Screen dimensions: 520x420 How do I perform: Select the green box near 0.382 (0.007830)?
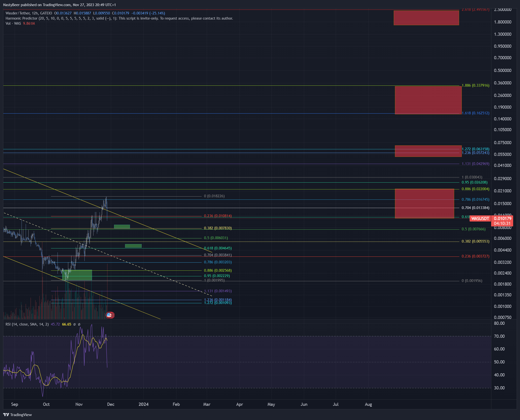[x=122, y=227]
